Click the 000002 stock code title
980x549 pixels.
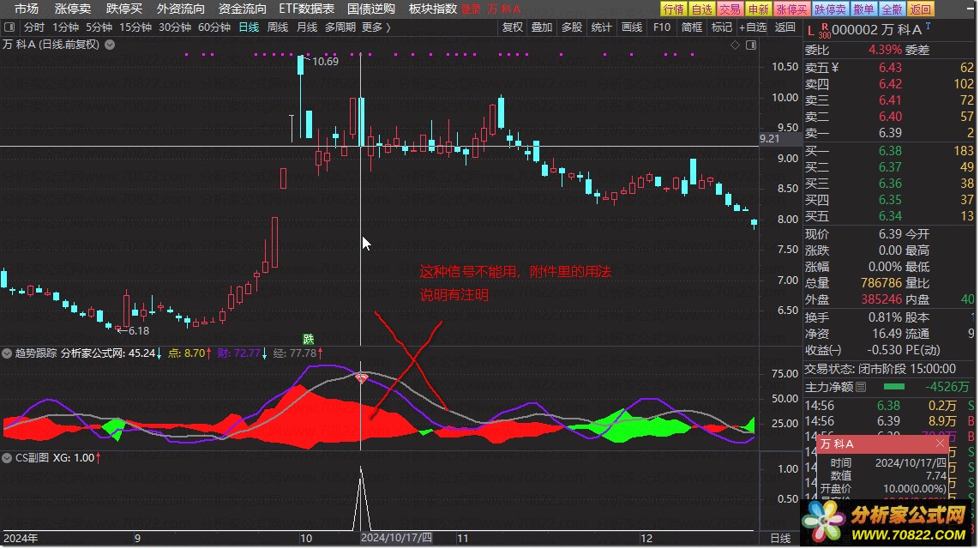[x=854, y=29]
